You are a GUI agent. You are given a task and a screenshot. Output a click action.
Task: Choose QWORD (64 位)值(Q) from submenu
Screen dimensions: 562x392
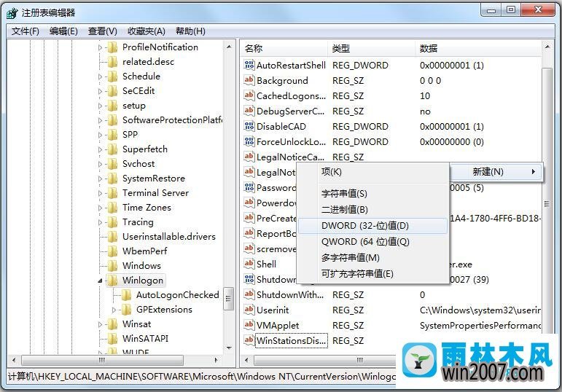click(x=372, y=242)
